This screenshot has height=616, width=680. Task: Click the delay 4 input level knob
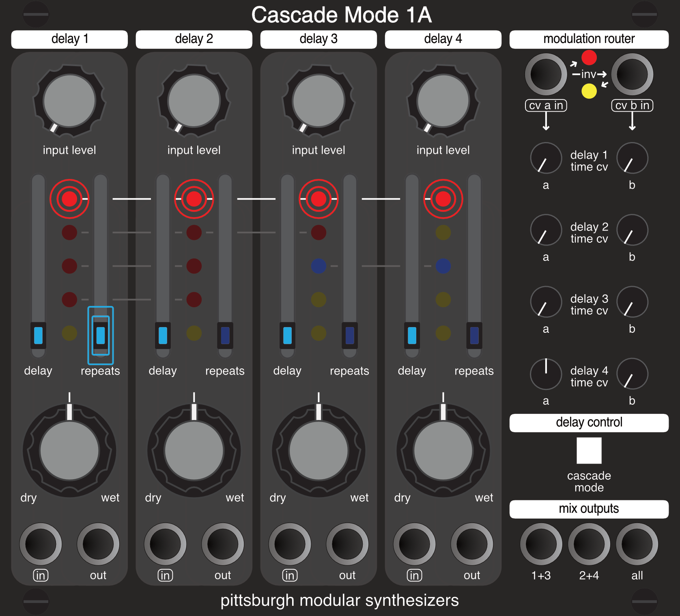(443, 101)
